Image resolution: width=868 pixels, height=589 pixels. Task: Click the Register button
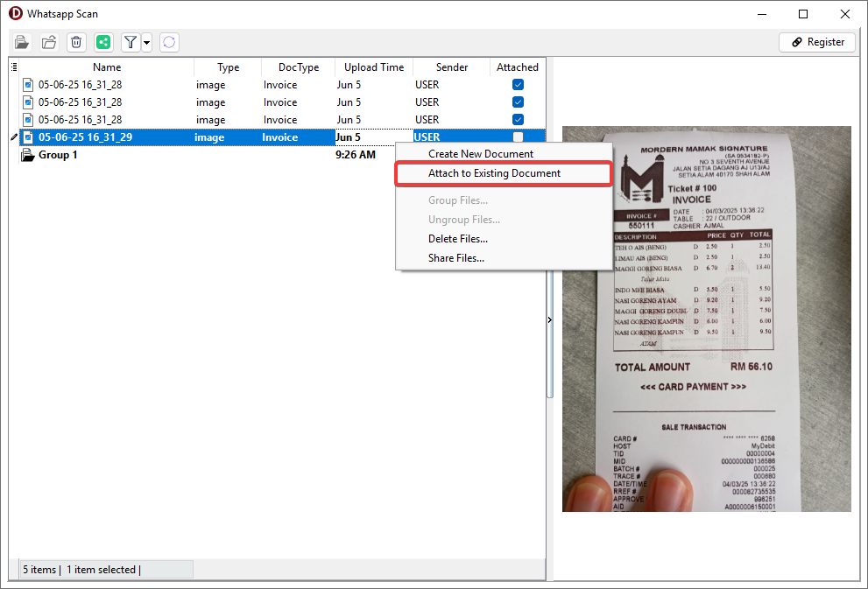817,42
